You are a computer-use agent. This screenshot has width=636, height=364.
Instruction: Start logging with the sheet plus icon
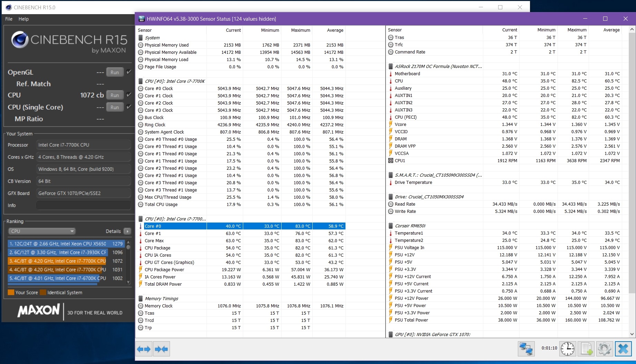pyautogui.click(x=586, y=349)
